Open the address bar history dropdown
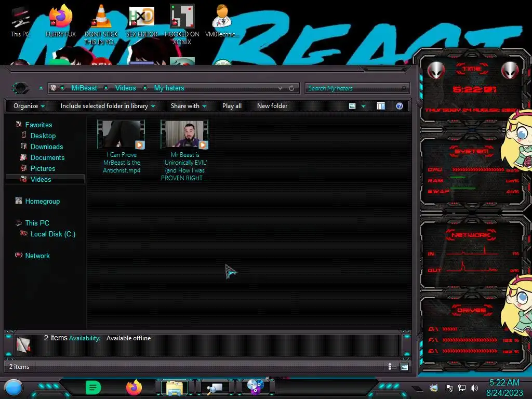The width and height of the screenshot is (532, 399). pyautogui.click(x=280, y=88)
